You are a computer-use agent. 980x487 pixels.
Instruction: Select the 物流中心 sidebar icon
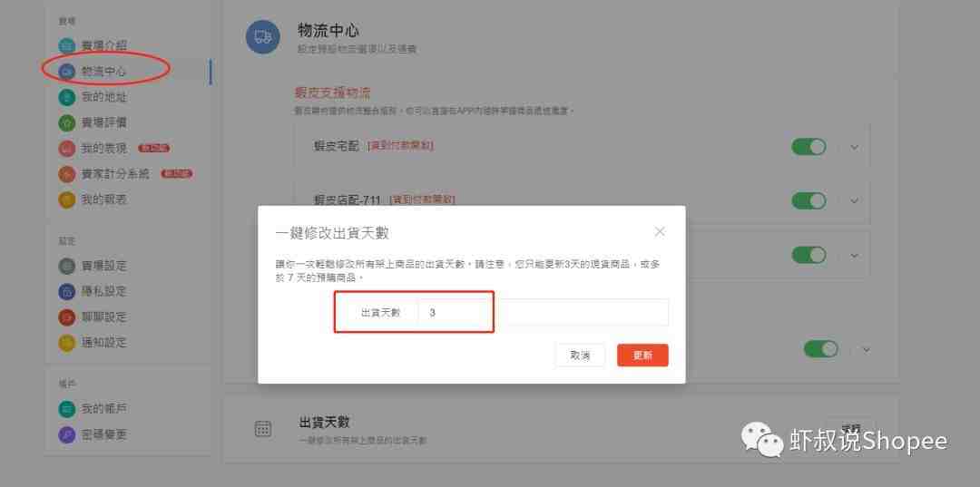click(x=67, y=72)
